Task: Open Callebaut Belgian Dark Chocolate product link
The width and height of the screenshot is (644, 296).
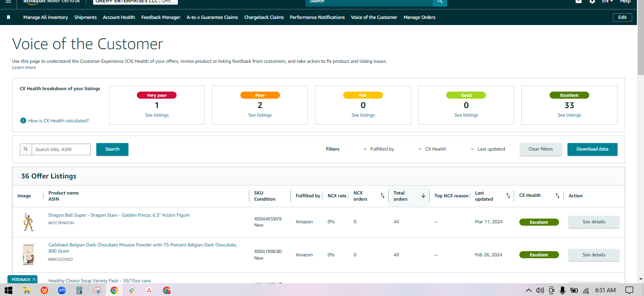Action: 143,248
